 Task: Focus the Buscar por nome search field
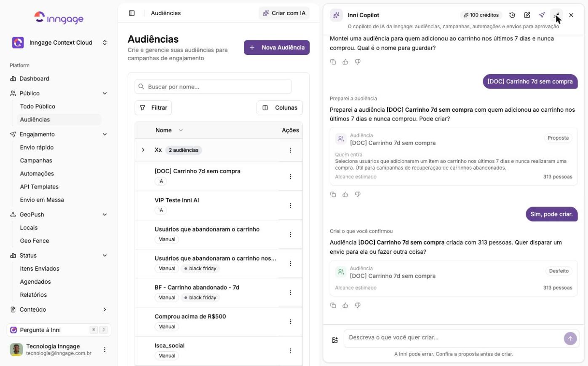pos(213,86)
